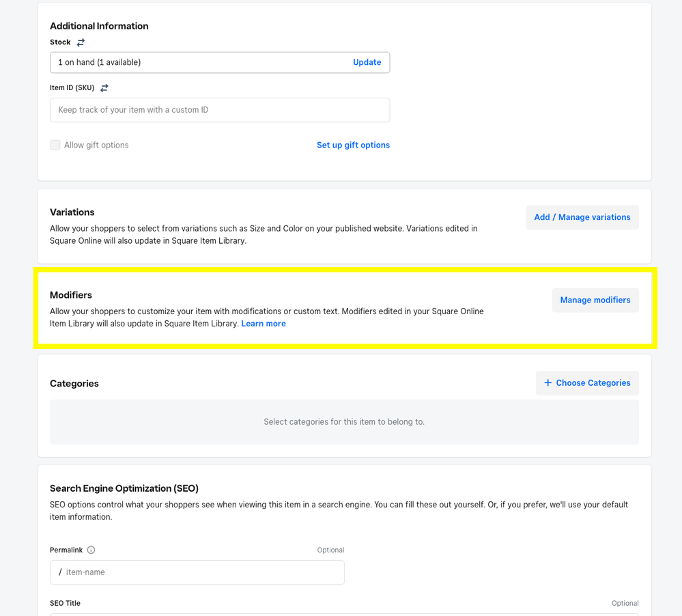Click the plus icon on Choose Categories
The height and width of the screenshot is (616, 682).
point(548,383)
